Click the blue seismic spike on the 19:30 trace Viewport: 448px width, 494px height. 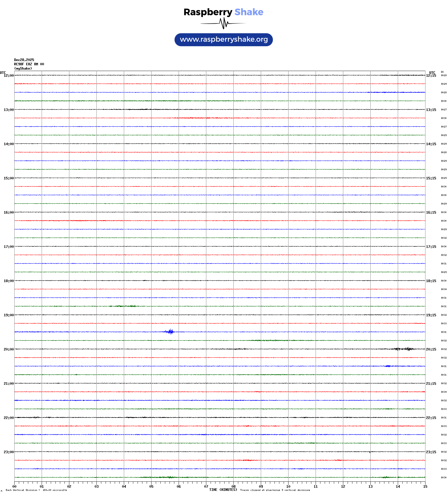point(170,331)
